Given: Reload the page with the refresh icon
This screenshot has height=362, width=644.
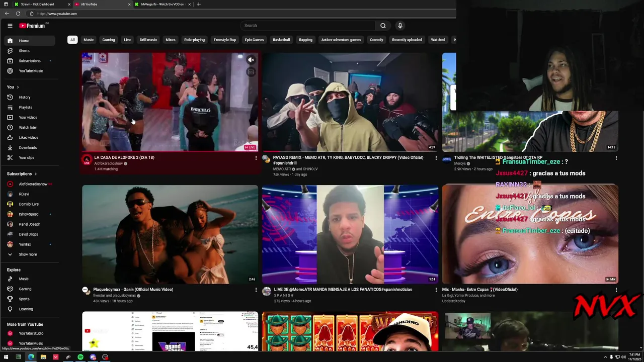Looking at the screenshot, I should click(18, 14).
